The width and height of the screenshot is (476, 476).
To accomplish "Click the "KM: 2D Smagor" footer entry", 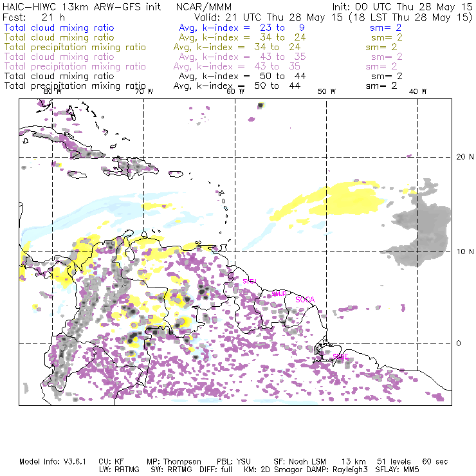I will 273,470.
